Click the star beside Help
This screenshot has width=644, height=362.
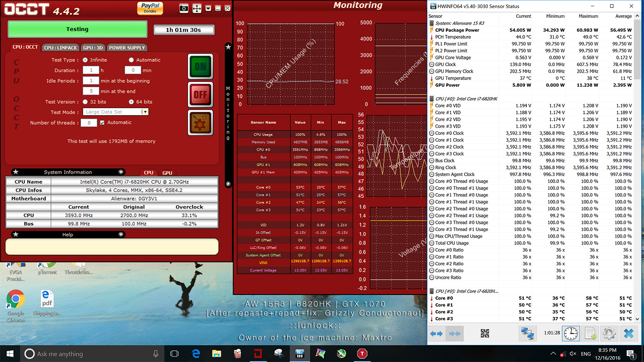click(16, 235)
